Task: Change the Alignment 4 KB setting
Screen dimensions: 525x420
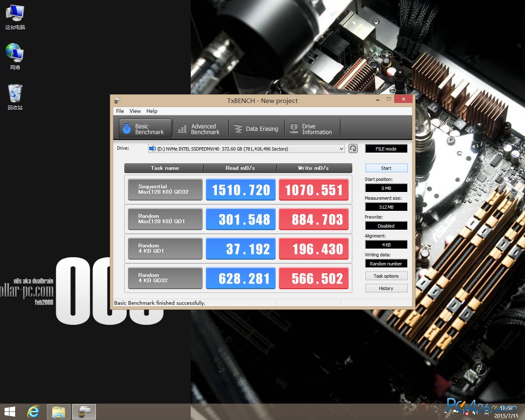Action: (386, 244)
